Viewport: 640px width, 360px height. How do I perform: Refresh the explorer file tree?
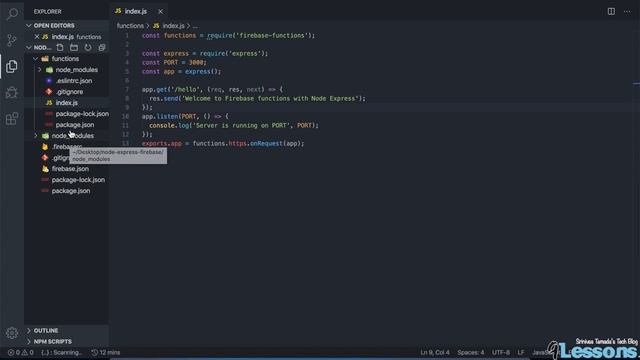point(88,47)
